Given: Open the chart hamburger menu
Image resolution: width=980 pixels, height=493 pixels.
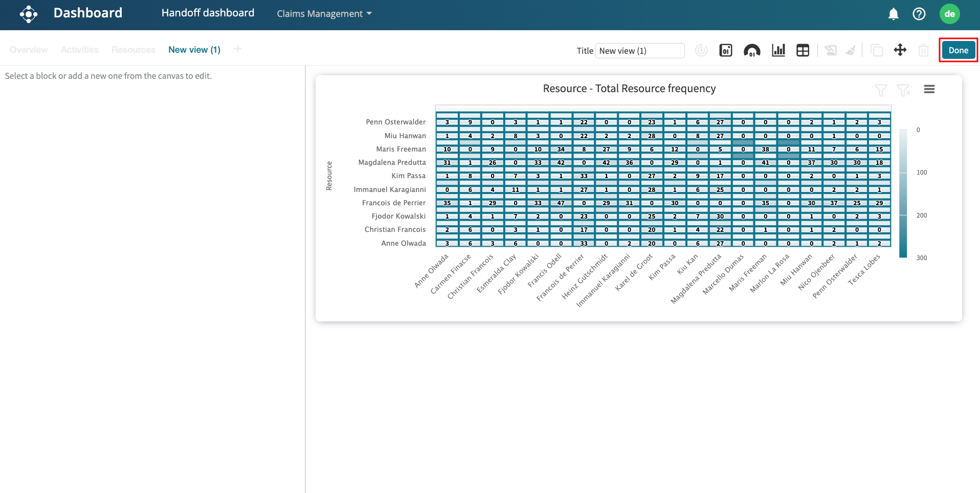Looking at the screenshot, I should [x=929, y=89].
